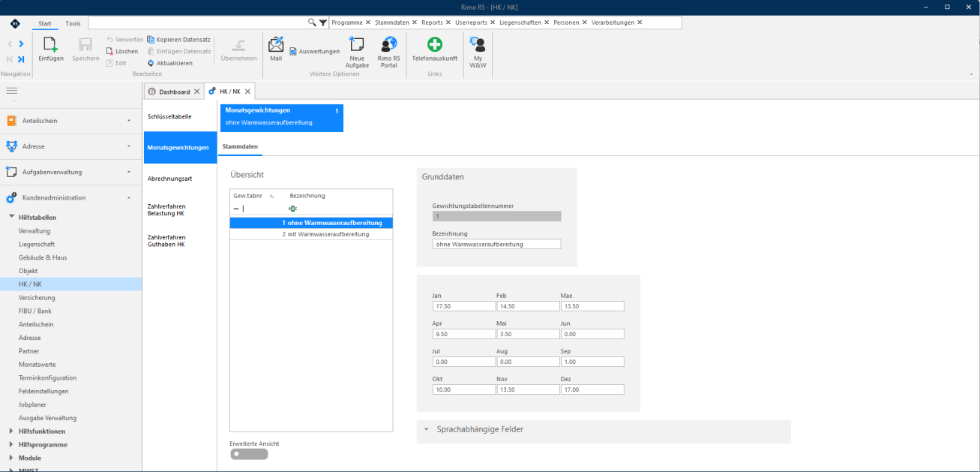This screenshot has width=980, height=472.
Task: Open the Rimo R5 Portal globe icon
Action: pos(388,44)
